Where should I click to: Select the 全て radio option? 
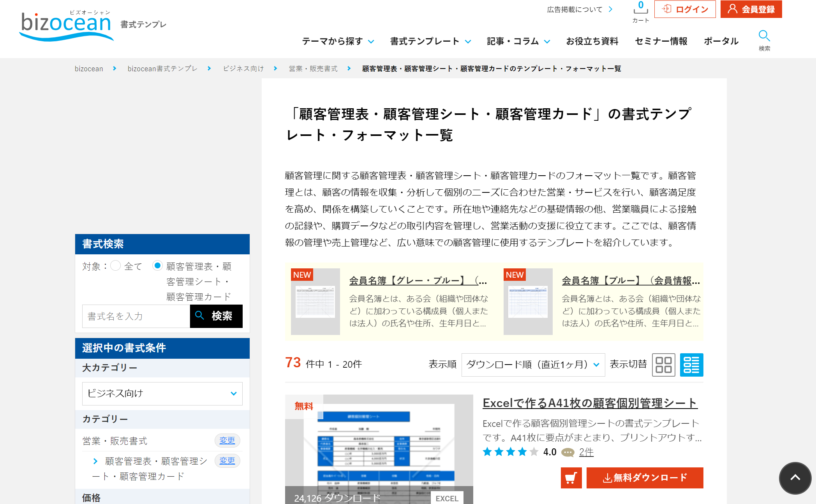pos(115,266)
